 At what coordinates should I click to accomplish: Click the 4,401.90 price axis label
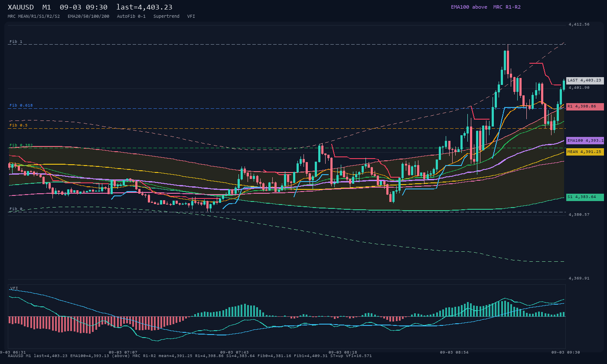point(579,88)
